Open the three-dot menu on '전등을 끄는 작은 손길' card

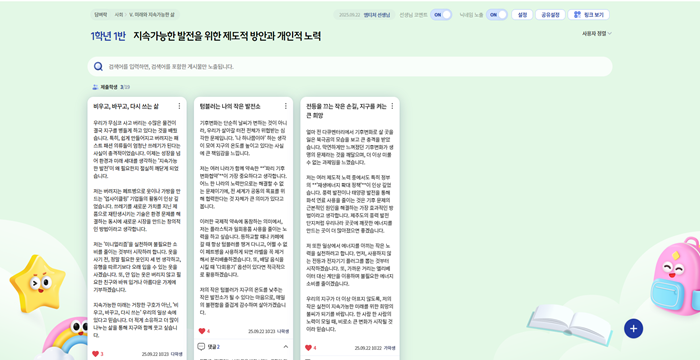pos(392,106)
